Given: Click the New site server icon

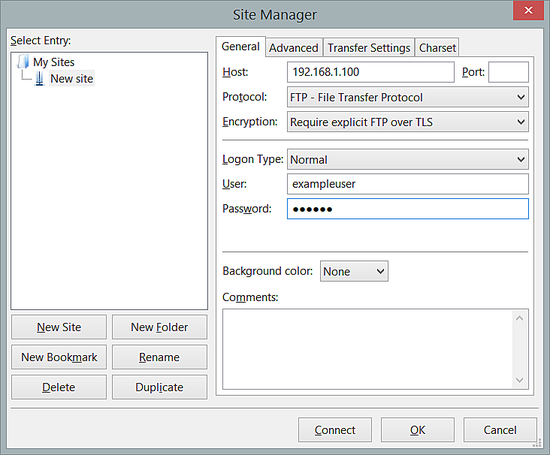Looking at the screenshot, I should [x=40, y=79].
